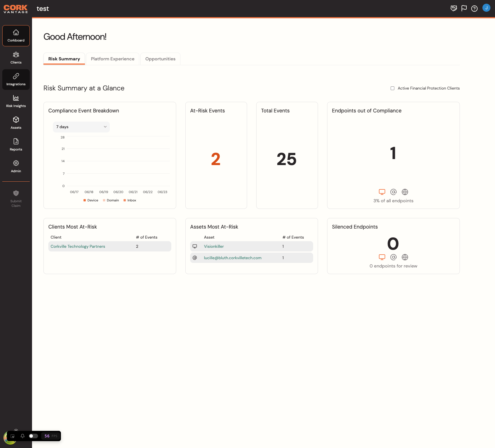Open the Integrations section
This screenshot has height=448, width=495.
coord(16,80)
